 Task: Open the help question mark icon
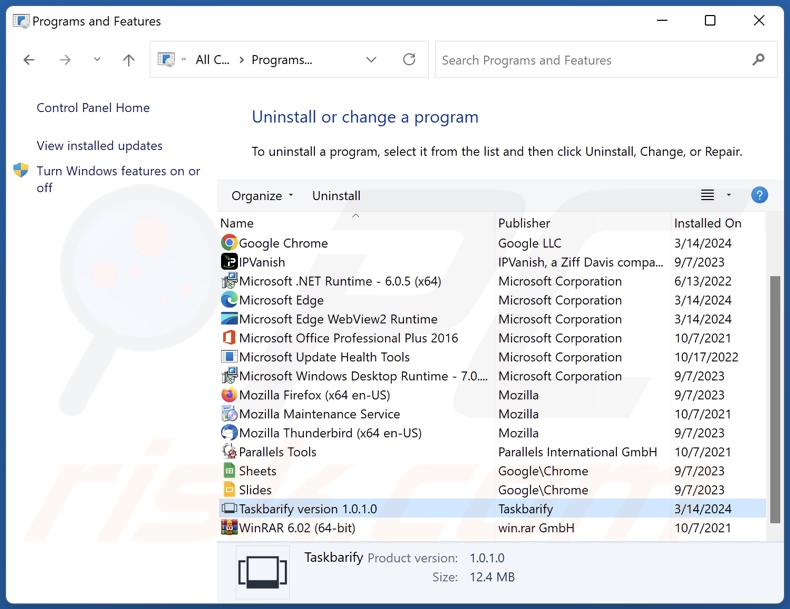coord(759,195)
